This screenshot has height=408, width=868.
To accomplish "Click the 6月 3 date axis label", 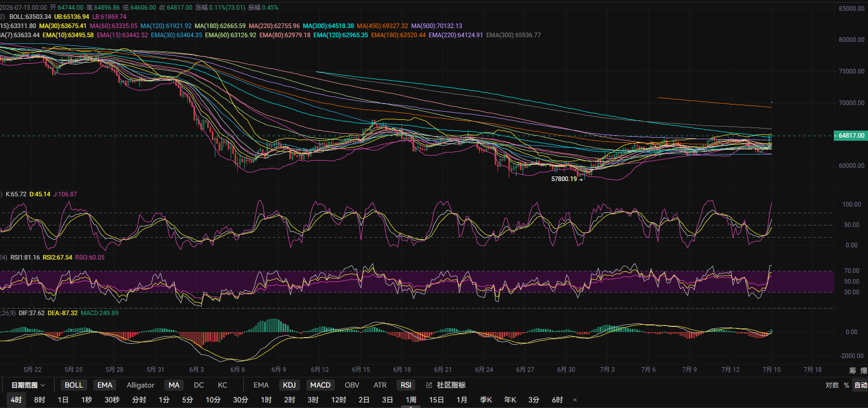I will point(196,370).
